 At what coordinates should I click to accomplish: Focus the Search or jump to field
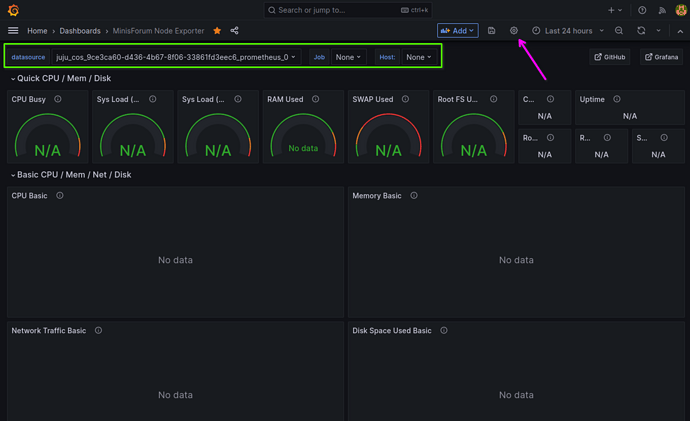(x=348, y=10)
